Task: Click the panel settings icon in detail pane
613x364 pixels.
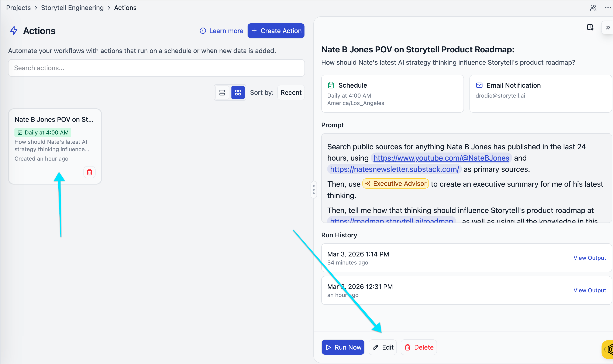Action: point(590,28)
